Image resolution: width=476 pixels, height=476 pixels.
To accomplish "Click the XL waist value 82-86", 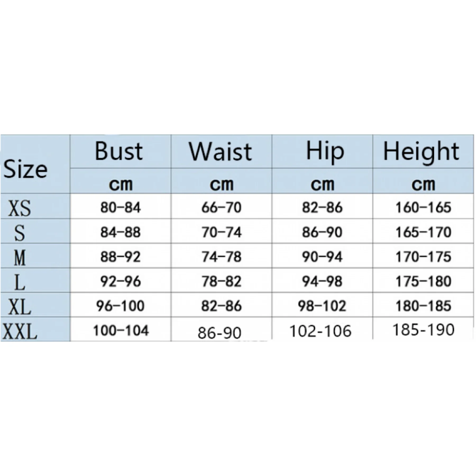I will [221, 306].
